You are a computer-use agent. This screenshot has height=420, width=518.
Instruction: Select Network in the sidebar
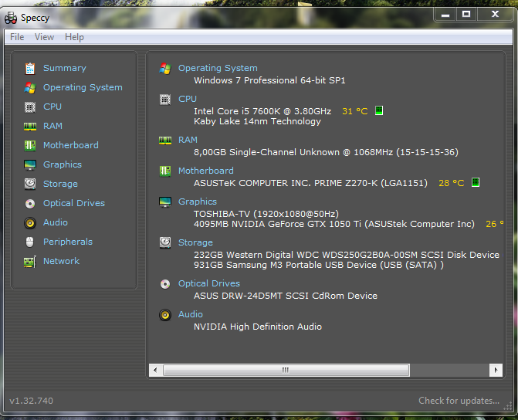(62, 261)
